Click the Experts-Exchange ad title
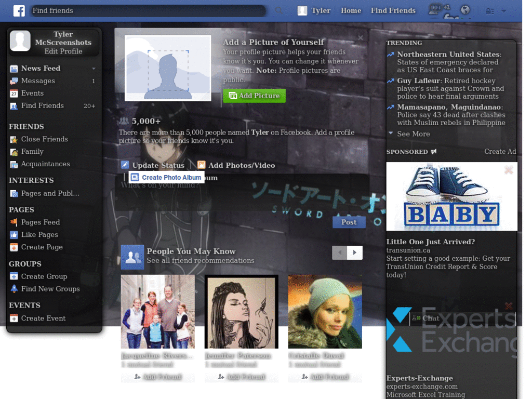The image size is (532, 399). 419,378
